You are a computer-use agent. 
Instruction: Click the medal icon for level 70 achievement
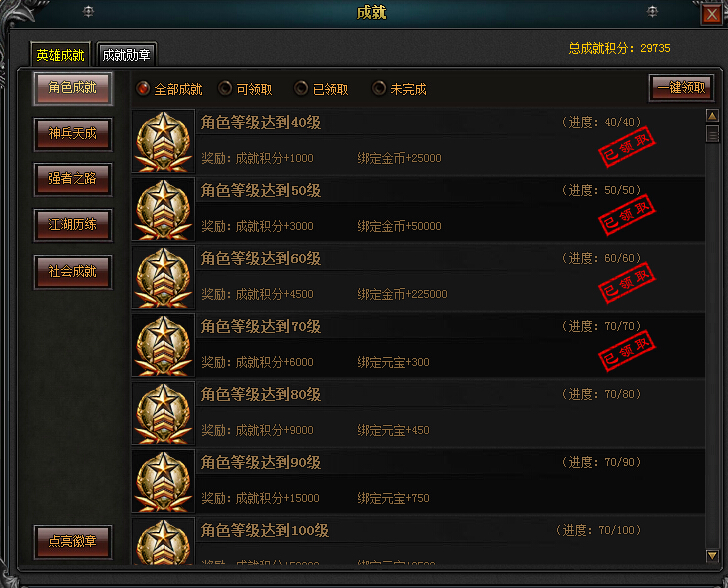point(163,345)
